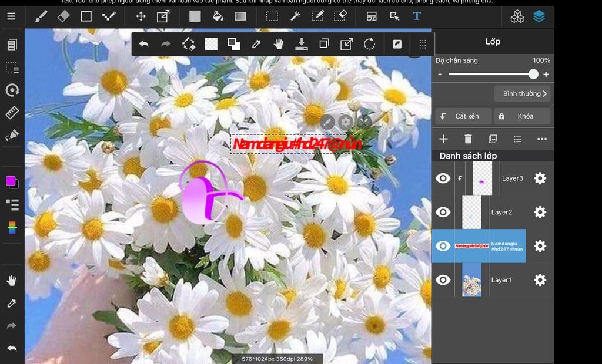Click the opacity slider handle
The width and height of the screenshot is (602, 364).
tap(533, 75)
